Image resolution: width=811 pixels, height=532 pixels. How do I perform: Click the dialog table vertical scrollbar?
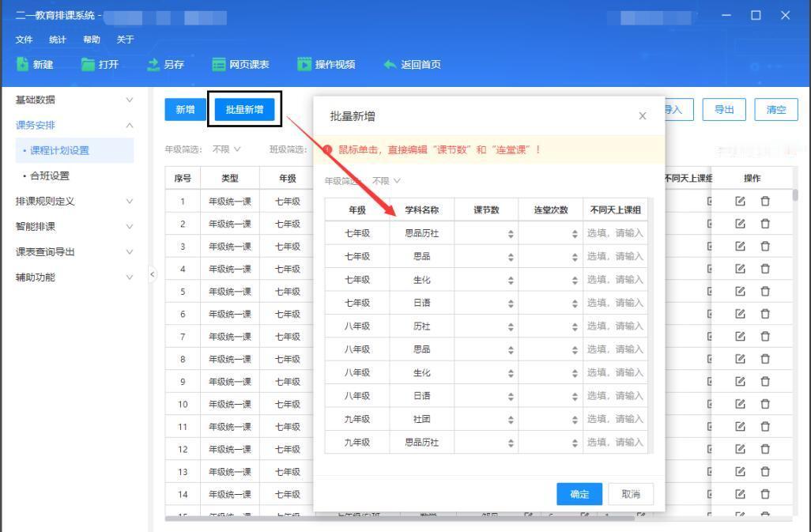pos(651,326)
